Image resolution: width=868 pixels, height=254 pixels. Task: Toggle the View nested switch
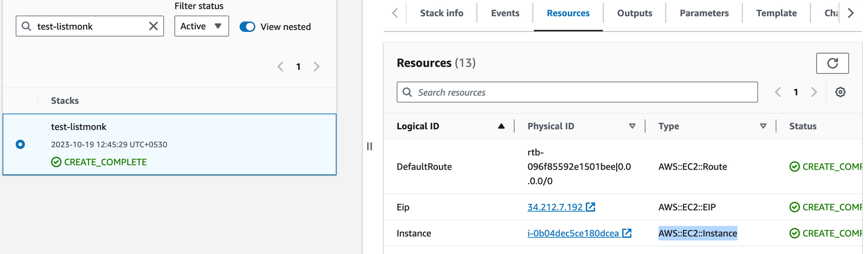pyautogui.click(x=247, y=27)
